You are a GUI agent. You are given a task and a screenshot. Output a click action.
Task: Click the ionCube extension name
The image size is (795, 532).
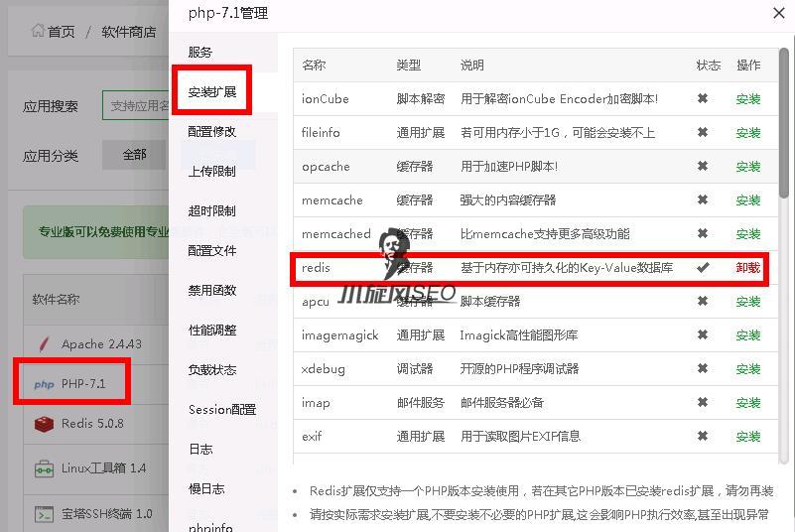[x=325, y=99]
